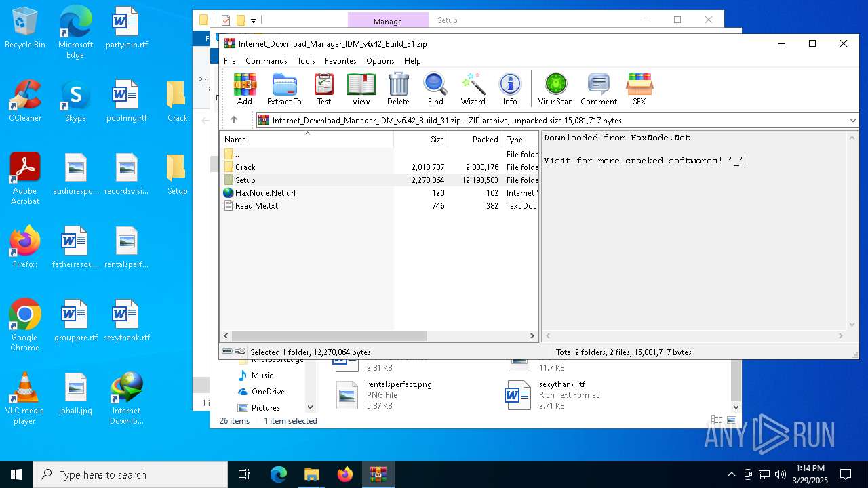The image size is (868, 488).
Task: Open Adobe Acrobat desktop shortcut
Action: [25, 179]
